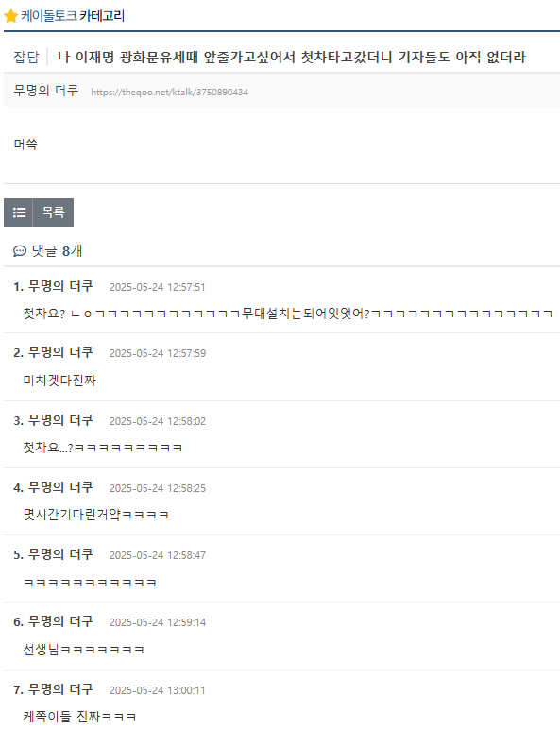The height and width of the screenshot is (729, 560).
Task: Click the list icon left of 목록
Action: pos(18,212)
